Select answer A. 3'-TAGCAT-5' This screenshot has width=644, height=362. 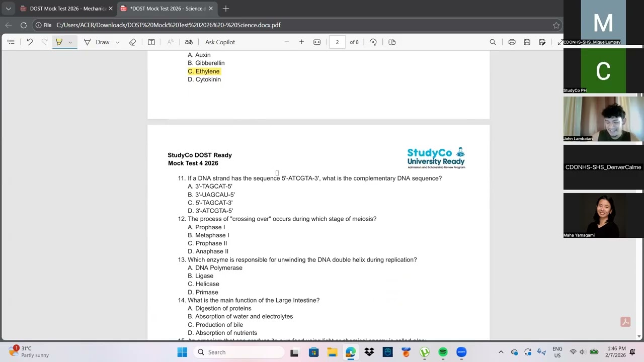click(210, 187)
